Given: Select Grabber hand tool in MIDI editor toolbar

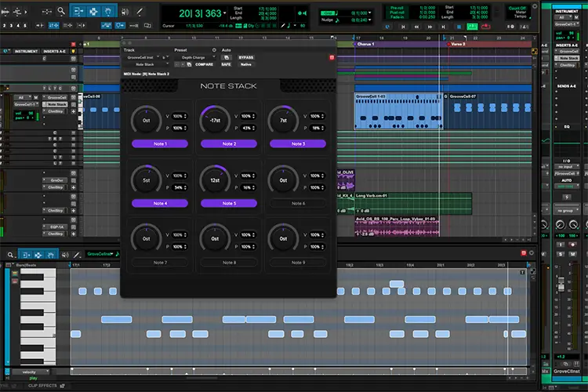Looking at the screenshot, I should 51,255.
